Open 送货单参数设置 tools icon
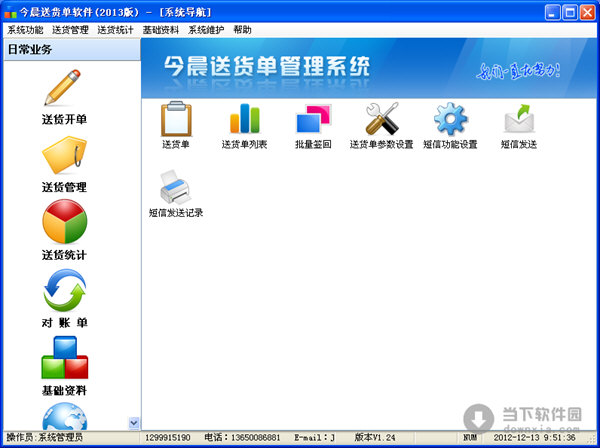 coord(381,120)
